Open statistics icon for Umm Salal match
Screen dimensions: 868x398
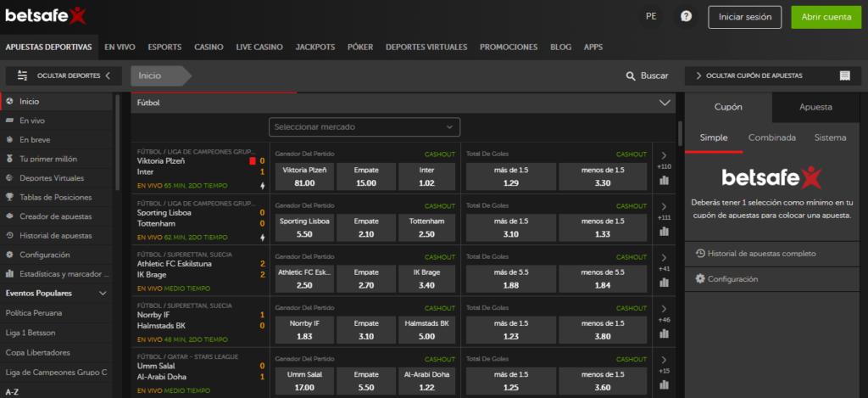(x=665, y=384)
